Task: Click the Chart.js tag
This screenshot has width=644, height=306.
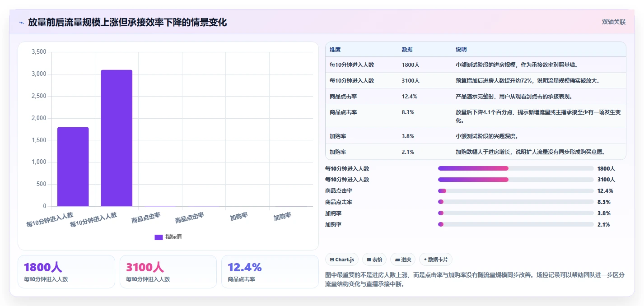Action: (342, 260)
